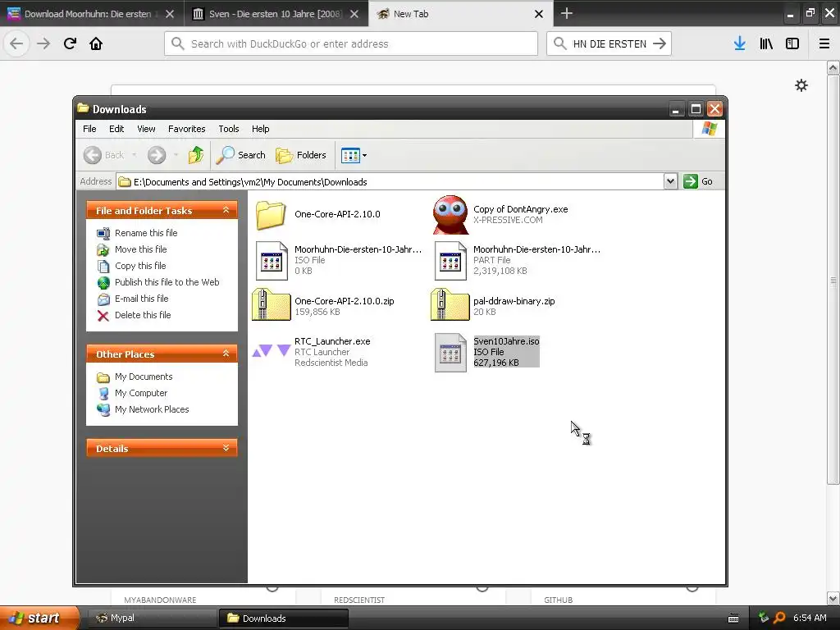840x630 pixels.
Task: Click Copy this file
Action: [x=140, y=266]
